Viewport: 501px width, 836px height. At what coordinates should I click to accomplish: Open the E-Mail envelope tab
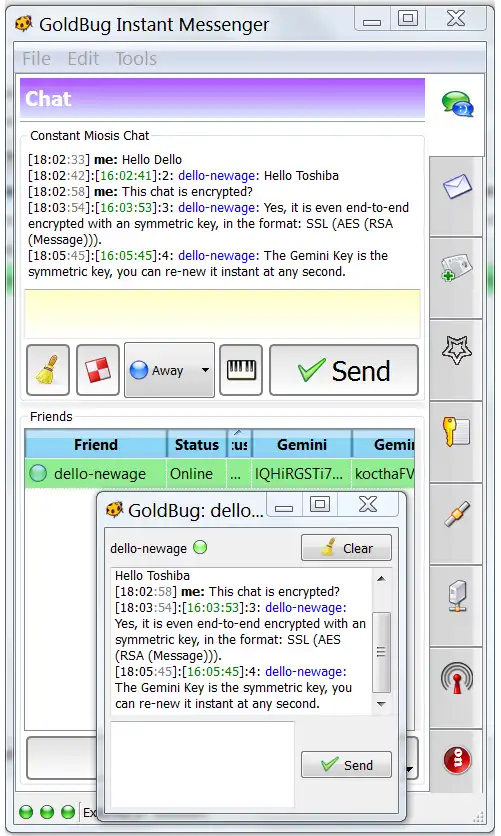[457, 187]
